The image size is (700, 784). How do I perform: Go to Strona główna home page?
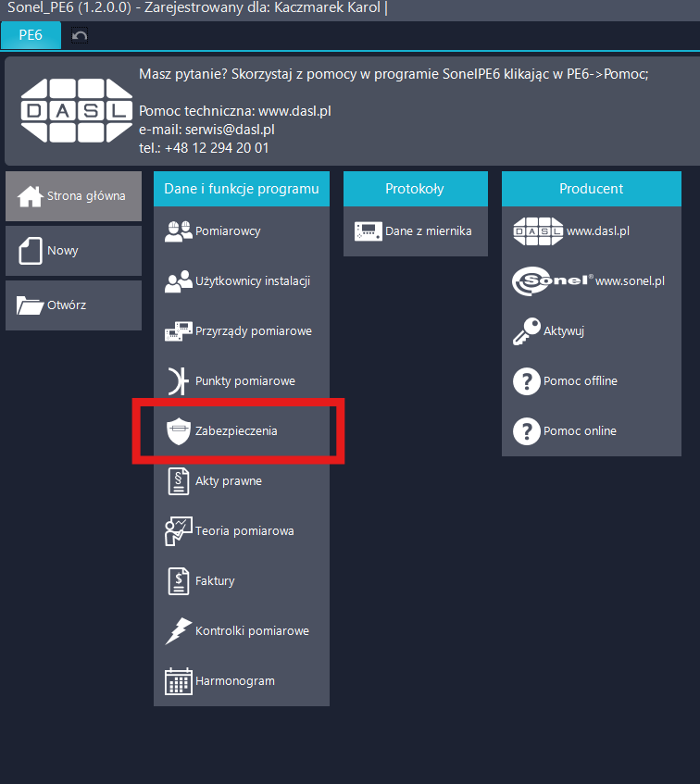[73, 196]
